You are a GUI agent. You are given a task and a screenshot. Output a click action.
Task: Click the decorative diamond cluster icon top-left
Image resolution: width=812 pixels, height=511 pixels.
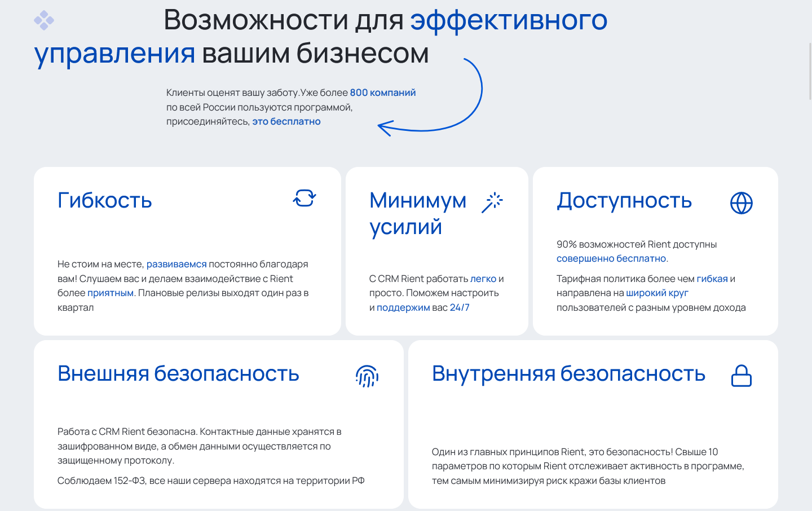click(x=45, y=20)
